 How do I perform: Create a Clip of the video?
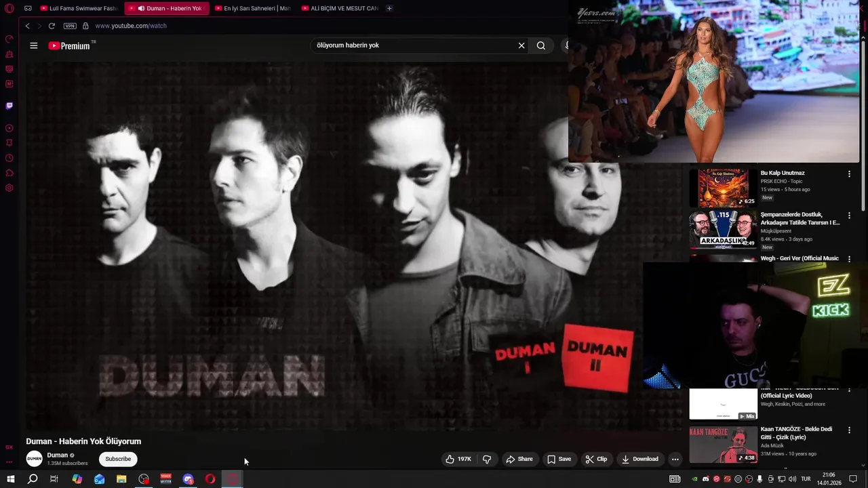596,459
